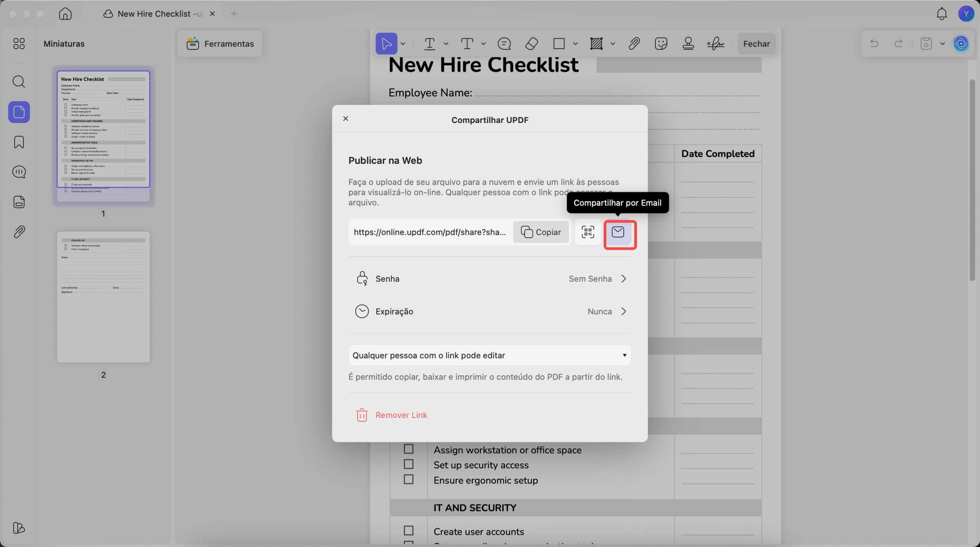Viewport: 980px width, 547px height.
Task: Click the Share by Email envelope icon
Action: tap(617, 233)
